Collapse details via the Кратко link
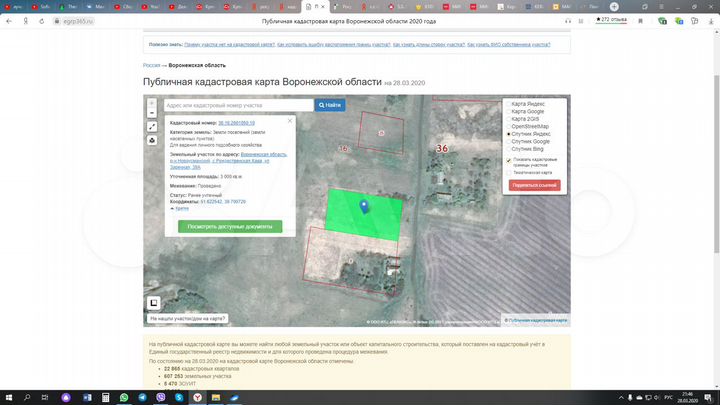Image resolution: width=720 pixels, height=405 pixels. (181, 208)
